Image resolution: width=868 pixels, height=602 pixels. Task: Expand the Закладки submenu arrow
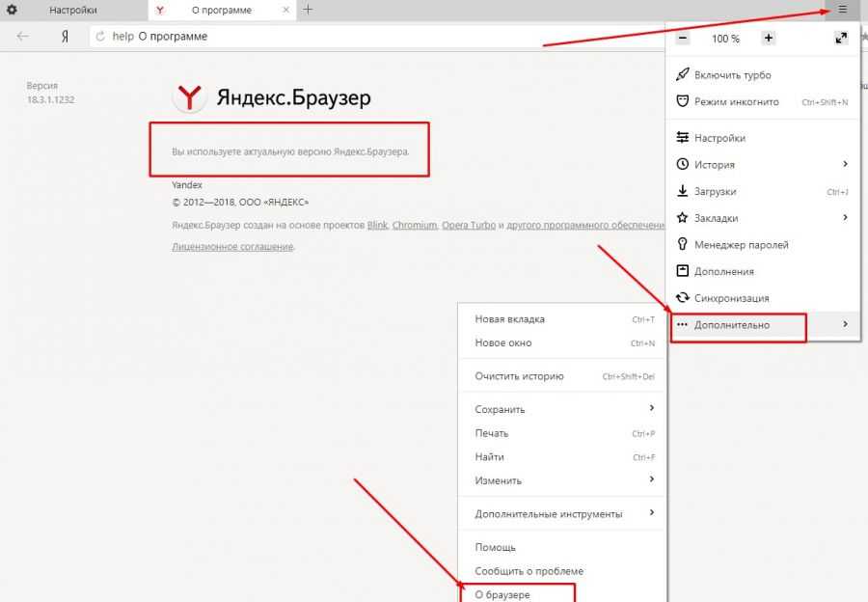tap(845, 217)
